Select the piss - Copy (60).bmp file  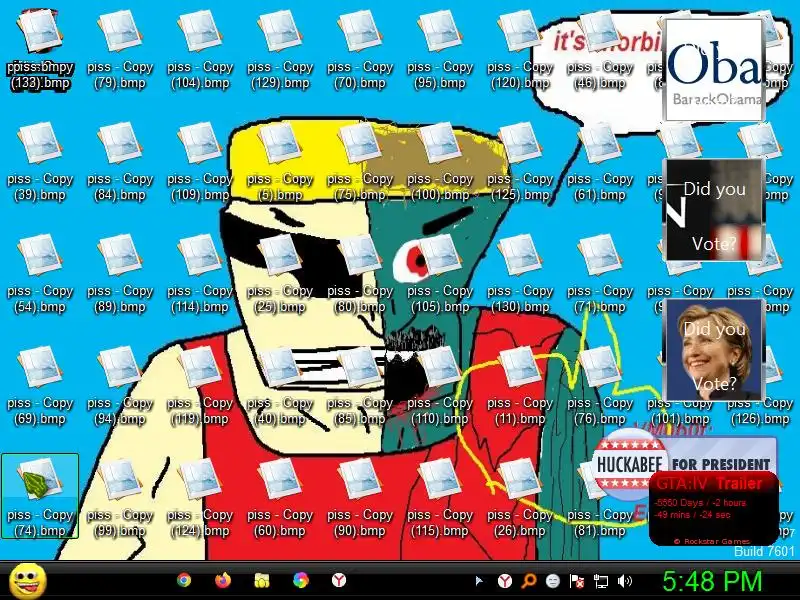[280, 498]
